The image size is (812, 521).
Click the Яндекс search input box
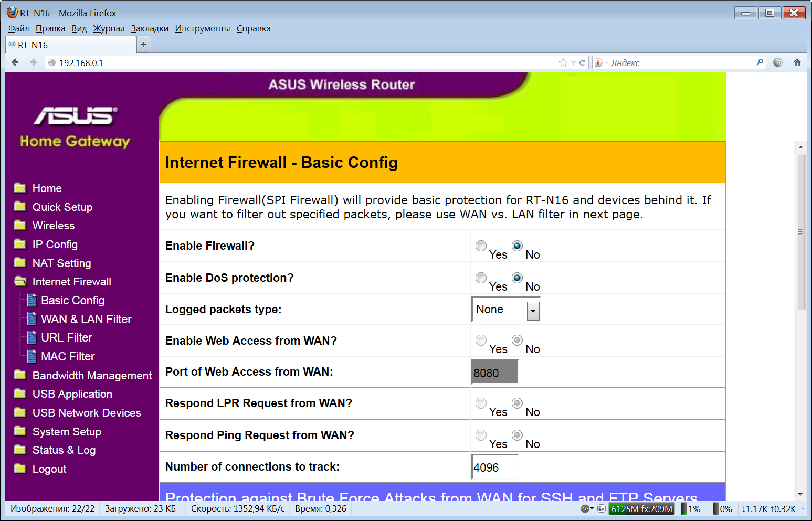680,62
